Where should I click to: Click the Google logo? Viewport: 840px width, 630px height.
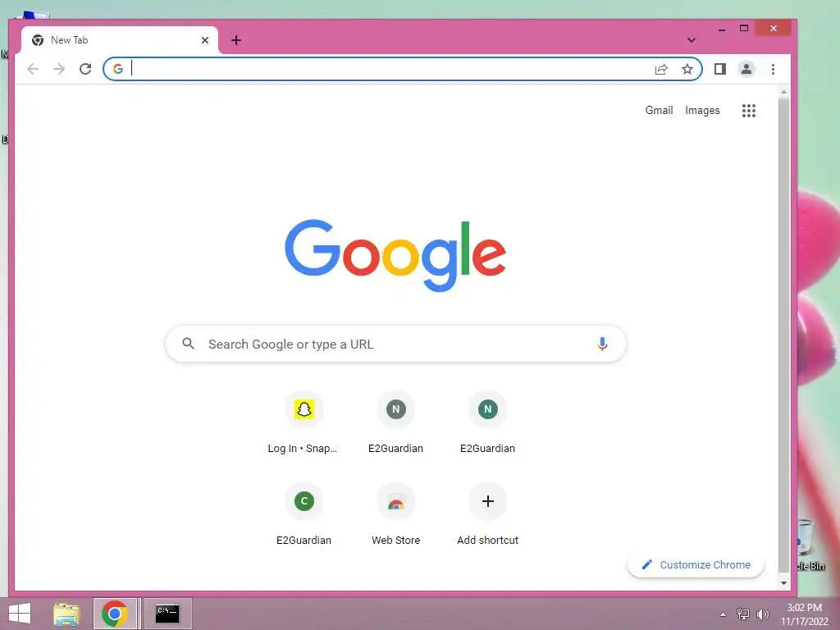(395, 255)
